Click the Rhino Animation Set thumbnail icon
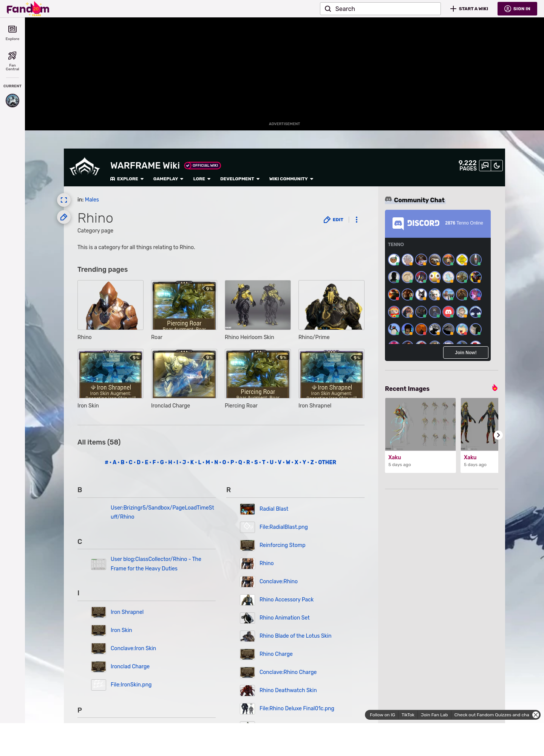Screen dimensions: 544x756 (247, 618)
